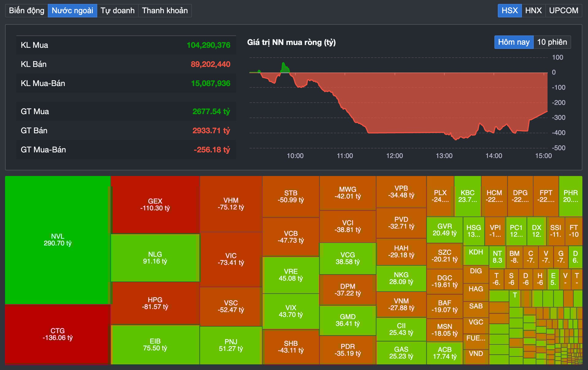The width and height of the screenshot is (588, 370).
Task: Click the VHM -75.12 tỷ tile
Action: pyautogui.click(x=231, y=204)
